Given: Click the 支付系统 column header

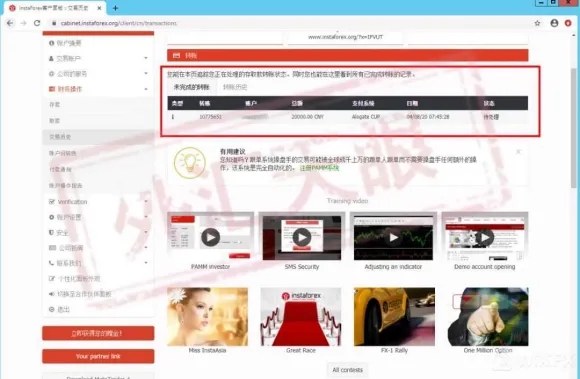Looking at the screenshot, I should [x=363, y=103].
